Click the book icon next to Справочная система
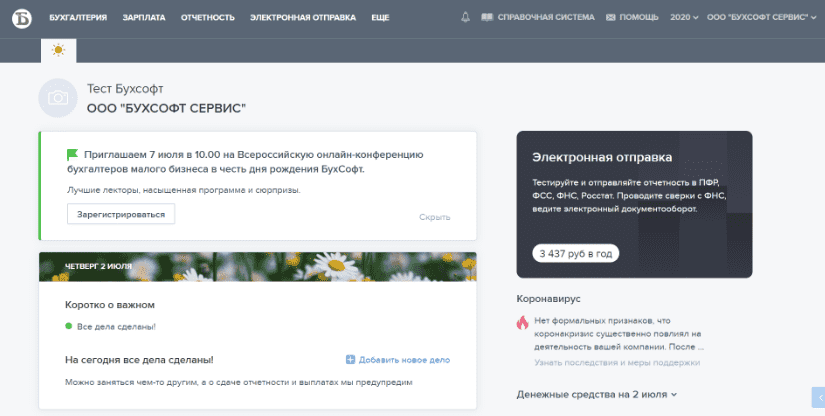This screenshot has height=416, width=825. click(x=487, y=17)
